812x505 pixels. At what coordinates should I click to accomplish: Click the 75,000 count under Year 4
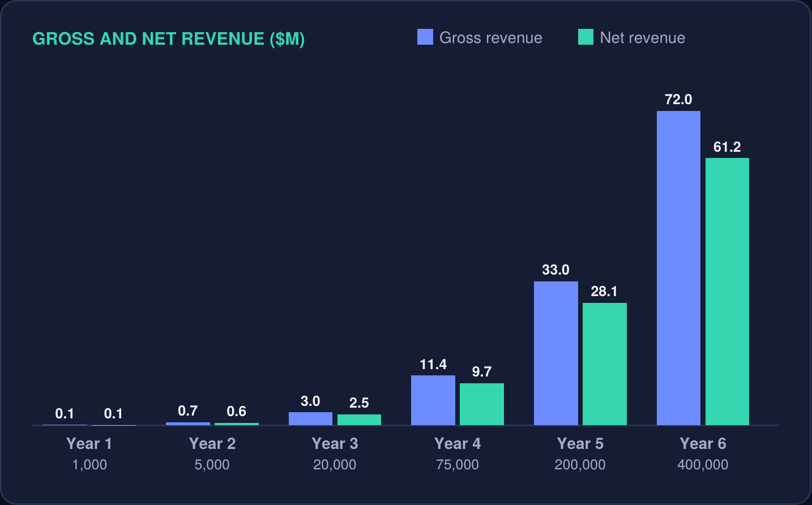click(458, 465)
